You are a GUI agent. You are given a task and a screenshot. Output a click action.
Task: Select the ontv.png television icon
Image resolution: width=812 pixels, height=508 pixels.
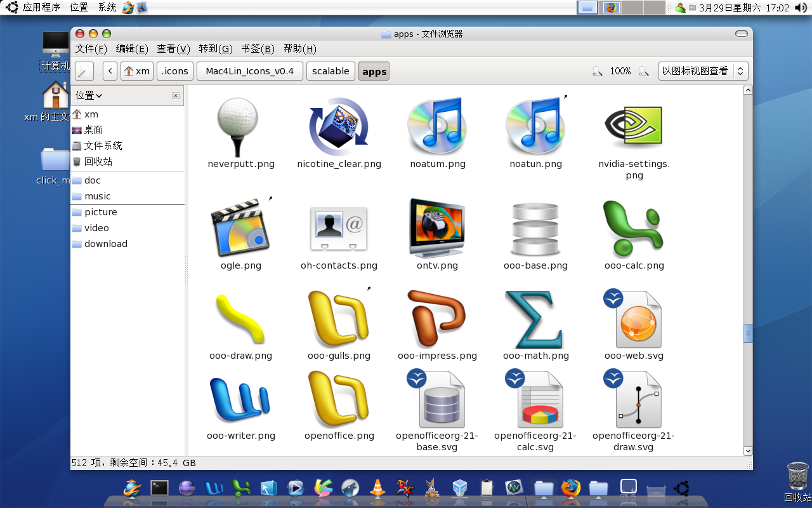[x=437, y=229]
